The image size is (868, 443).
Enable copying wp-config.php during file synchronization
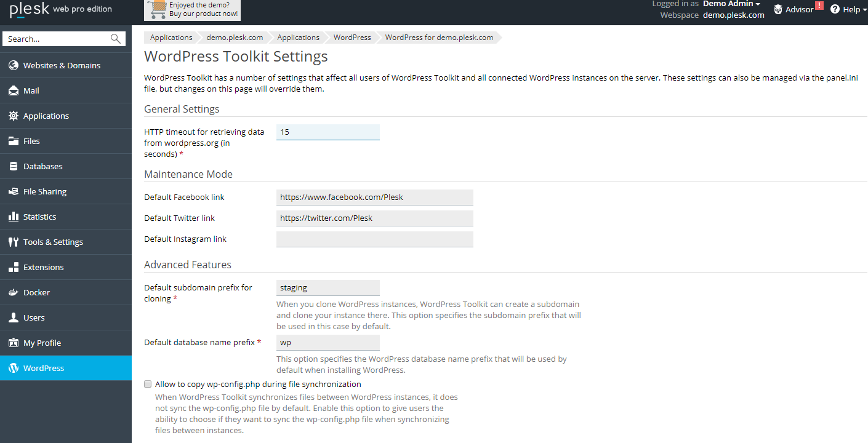[x=148, y=384]
